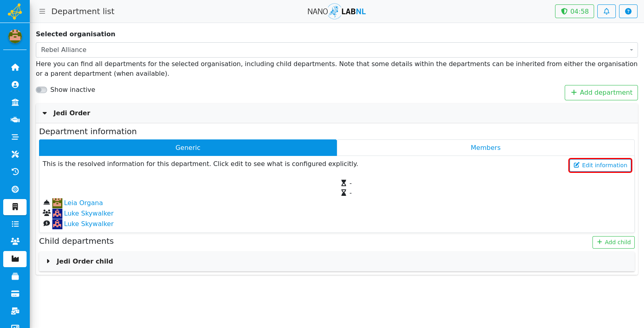Open the credit card icon in the sidebar
The width and height of the screenshot is (644, 328).
(15, 294)
